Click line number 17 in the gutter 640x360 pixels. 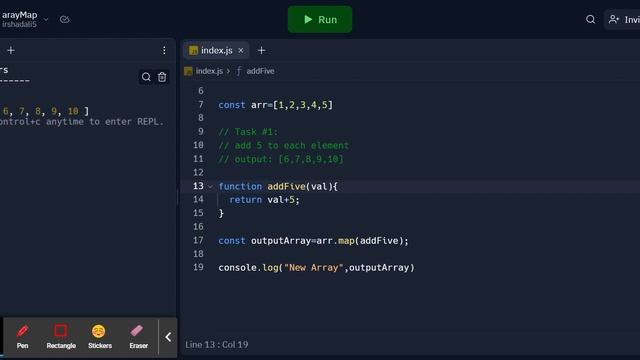click(198, 240)
